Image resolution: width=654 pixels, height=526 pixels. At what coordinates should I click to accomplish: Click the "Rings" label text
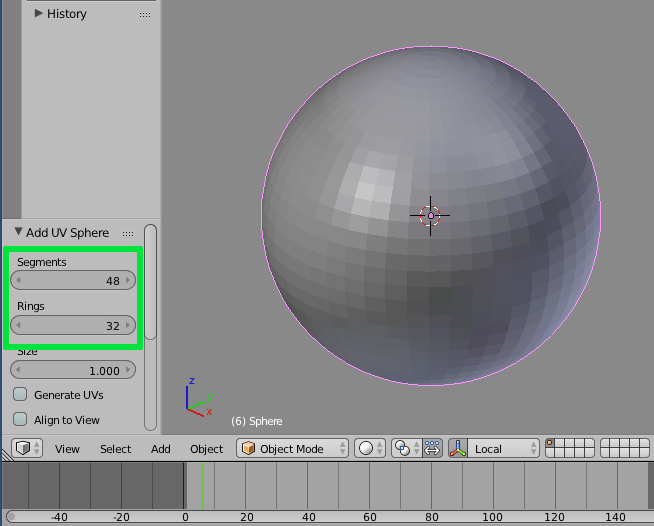click(x=30, y=306)
